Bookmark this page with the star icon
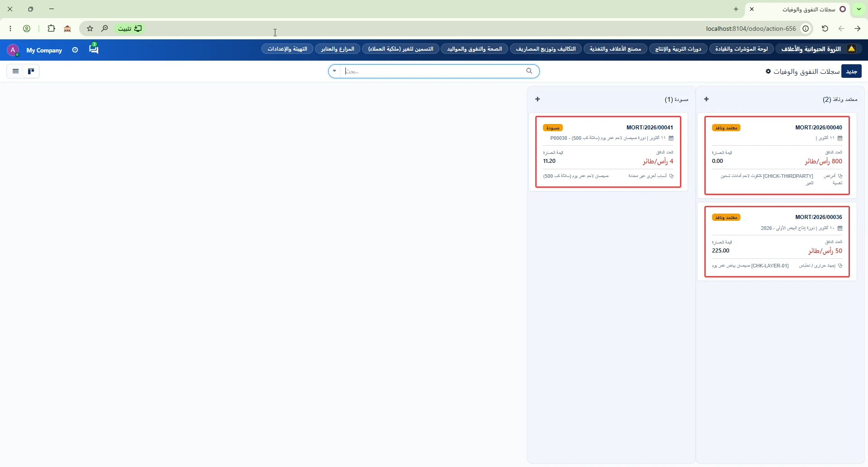Viewport: 868px width, 467px height. tap(90, 29)
